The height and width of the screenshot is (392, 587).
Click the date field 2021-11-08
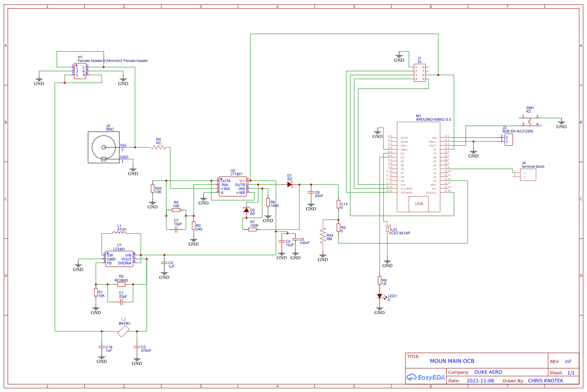(481, 381)
